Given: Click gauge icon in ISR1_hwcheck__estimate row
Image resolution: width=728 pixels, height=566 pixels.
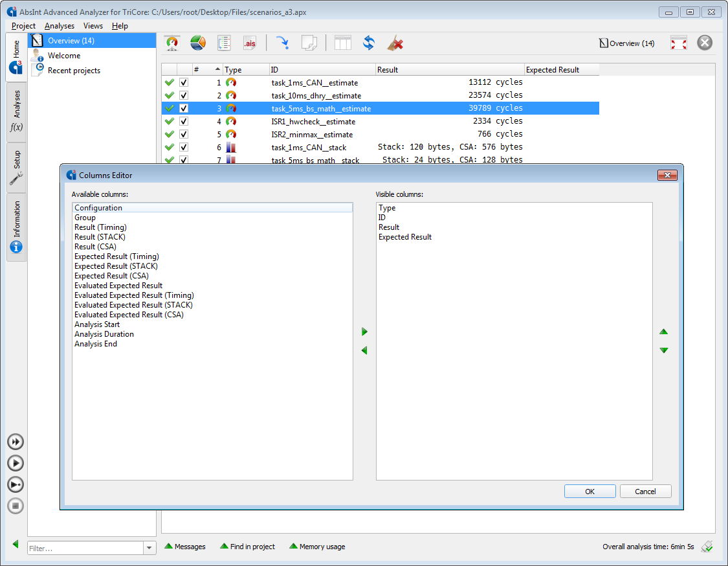Looking at the screenshot, I should click(231, 121).
